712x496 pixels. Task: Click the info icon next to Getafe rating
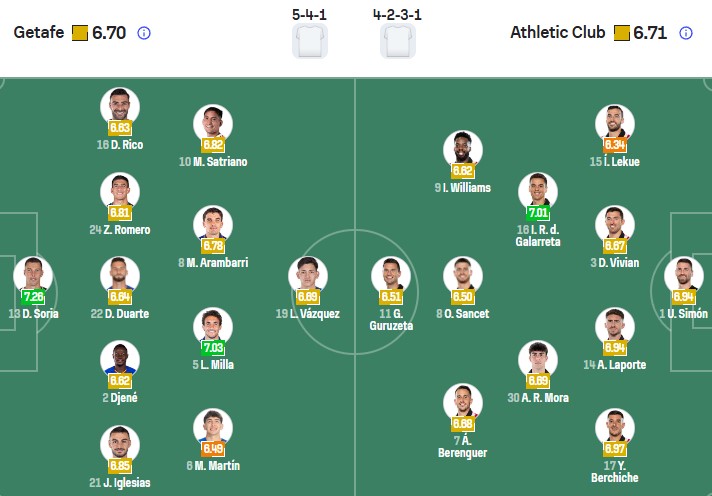point(143,33)
